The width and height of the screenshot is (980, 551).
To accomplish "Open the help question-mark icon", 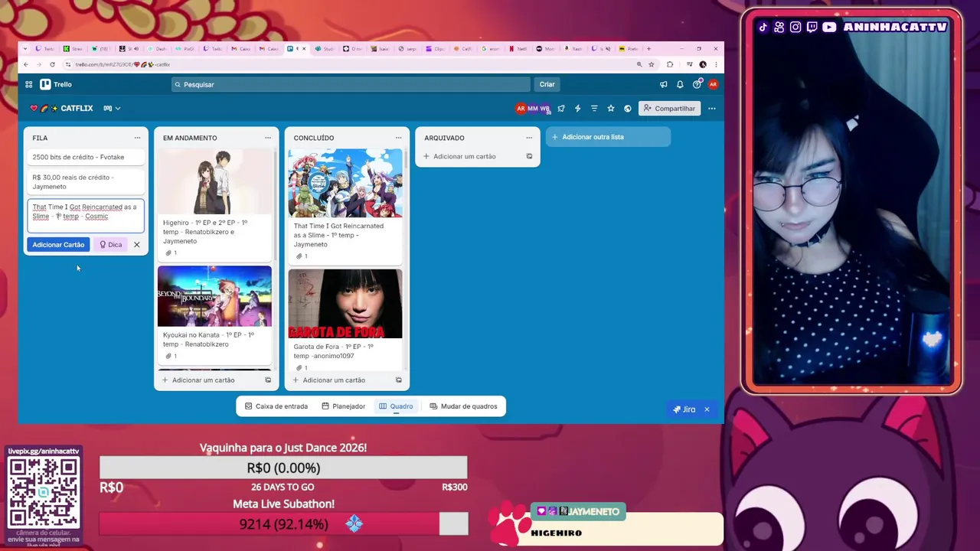I will click(x=697, y=84).
